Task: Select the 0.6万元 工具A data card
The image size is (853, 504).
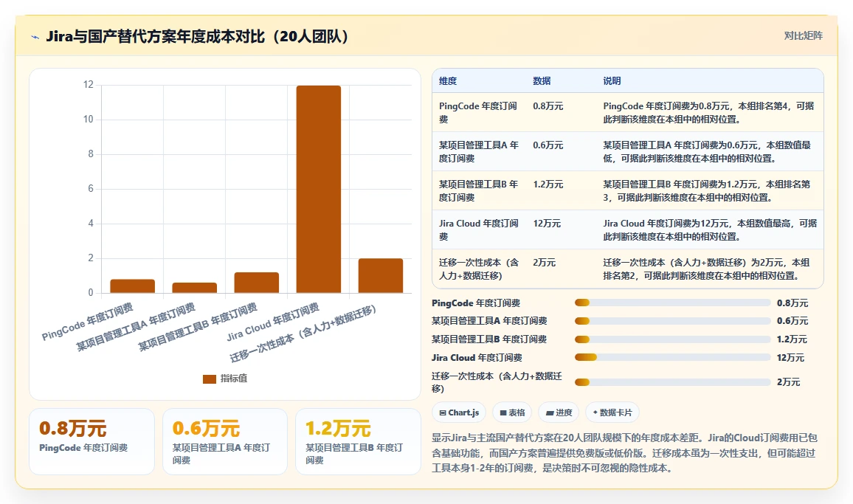Action: (224, 441)
